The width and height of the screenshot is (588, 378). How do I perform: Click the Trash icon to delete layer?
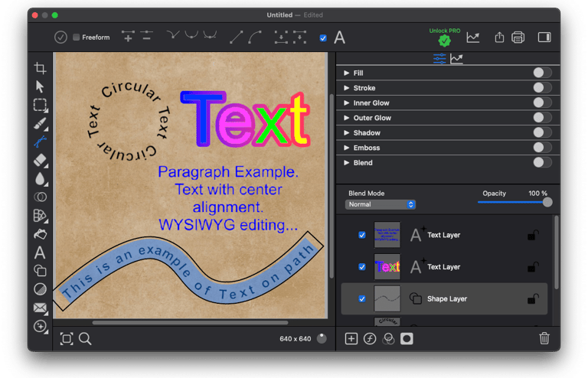pyautogui.click(x=544, y=338)
